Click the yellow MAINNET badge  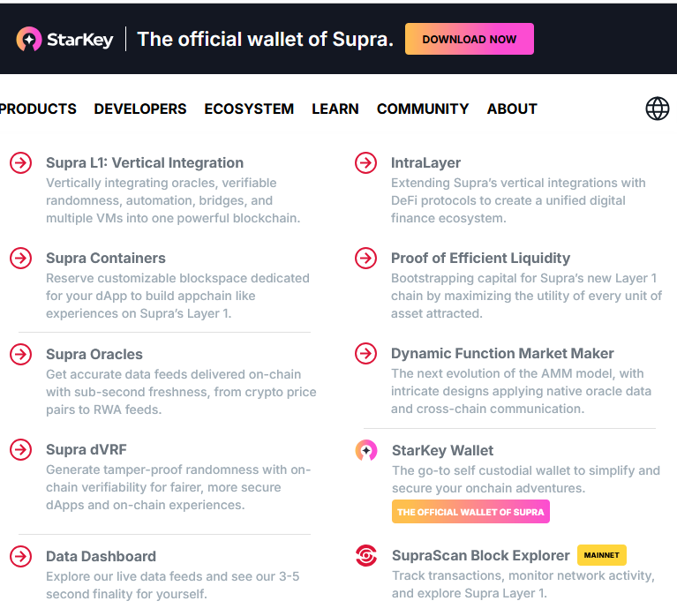pos(601,555)
